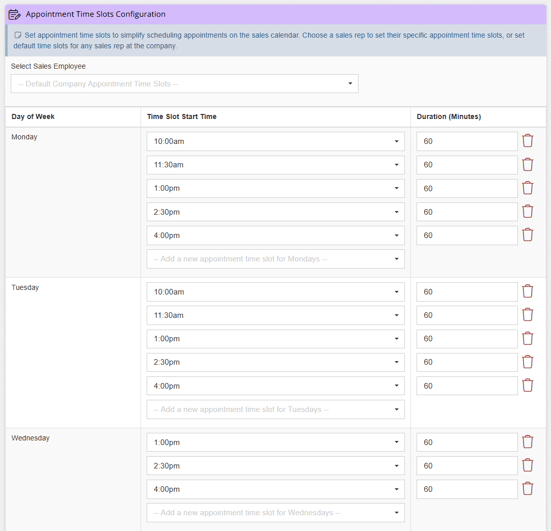Image resolution: width=551 pixels, height=531 pixels.
Task: Edit the duration for Tuesday's 11:30am slot
Action: coord(467,315)
